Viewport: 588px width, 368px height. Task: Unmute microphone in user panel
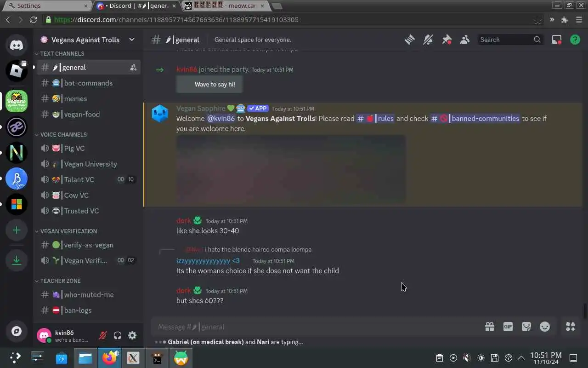103,335
